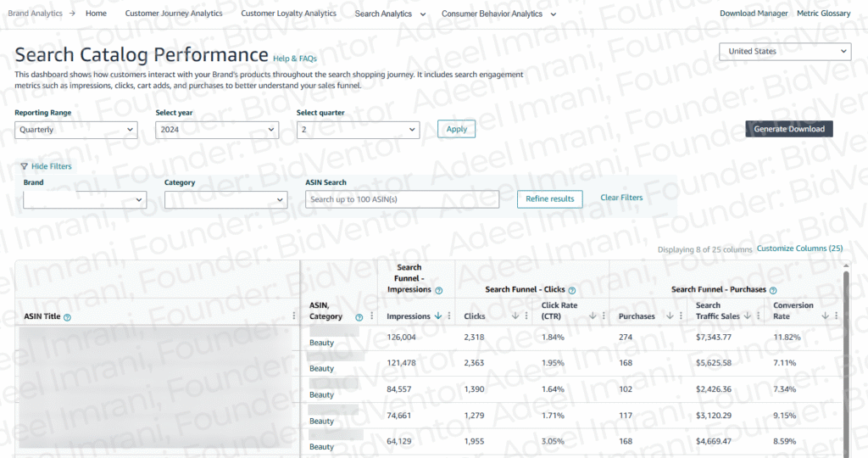Select the $7,343.77 sales cell
This screenshot has height=458, width=868.
tap(714, 338)
